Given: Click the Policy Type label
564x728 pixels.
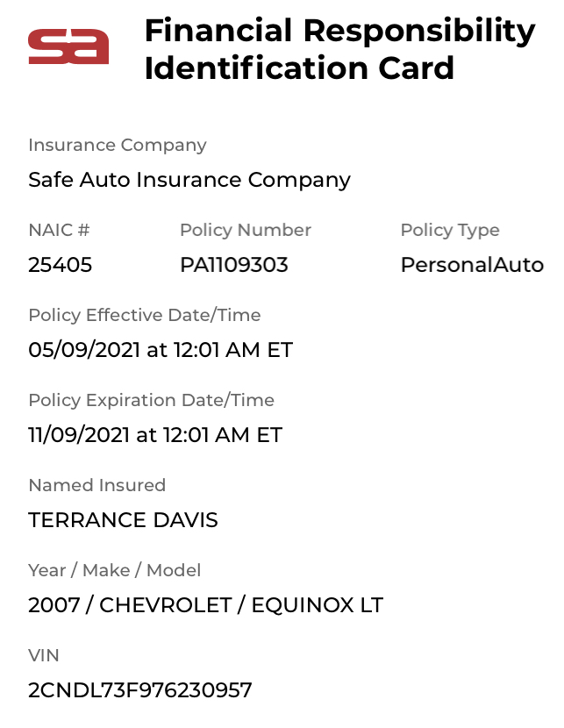Looking at the screenshot, I should point(450,230).
